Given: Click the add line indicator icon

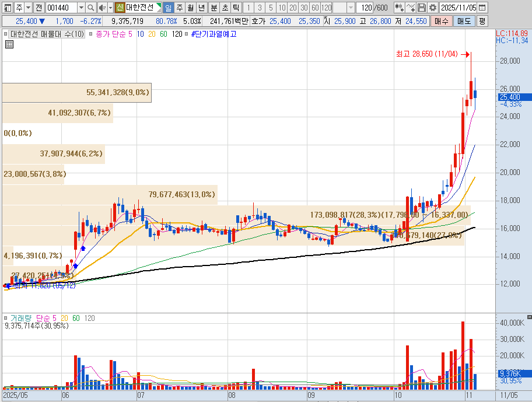Looking at the screenshot, I should 411,8.
